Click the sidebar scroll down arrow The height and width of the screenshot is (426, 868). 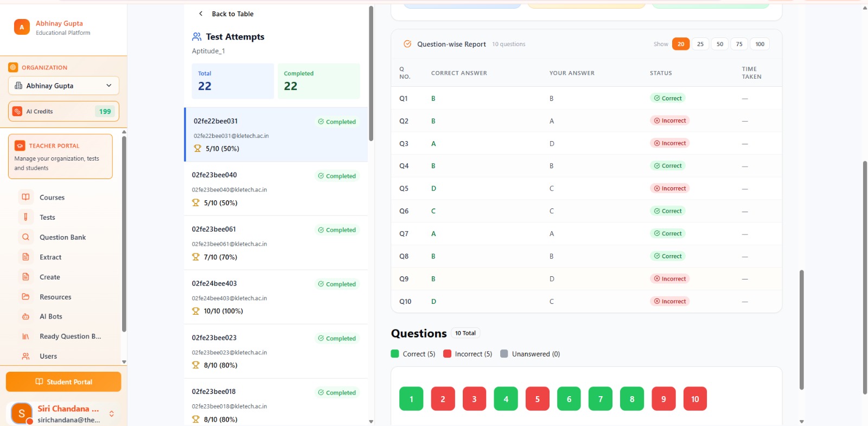click(124, 362)
